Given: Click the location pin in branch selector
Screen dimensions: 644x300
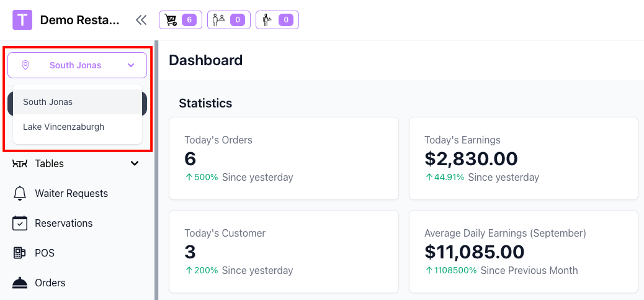Looking at the screenshot, I should 25,65.
